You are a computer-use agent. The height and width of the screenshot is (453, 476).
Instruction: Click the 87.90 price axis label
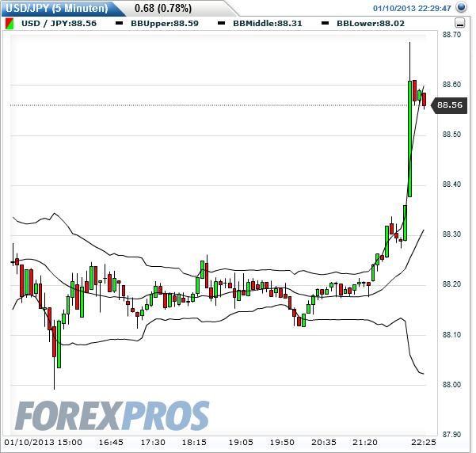(451, 435)
